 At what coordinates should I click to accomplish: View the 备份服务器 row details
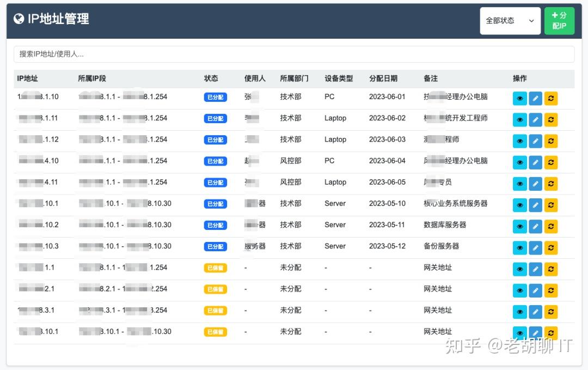pyautogui.click(x=520, y=248)
